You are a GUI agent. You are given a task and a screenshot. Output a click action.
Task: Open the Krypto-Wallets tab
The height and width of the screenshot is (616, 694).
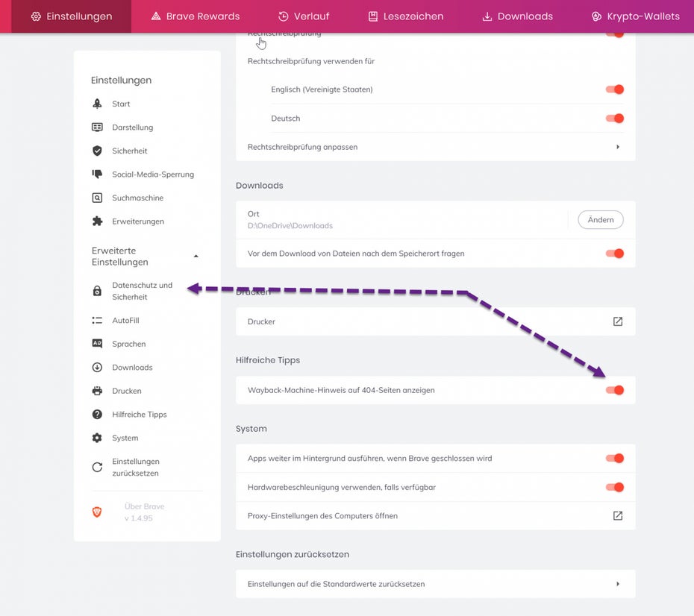635,16
